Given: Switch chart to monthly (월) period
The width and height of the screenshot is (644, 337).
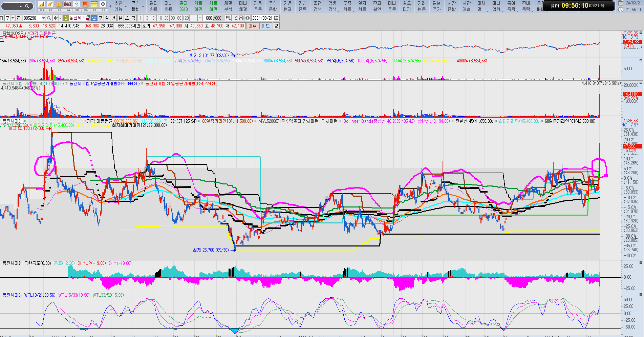Looking at the screenshot, I should (107, 18).
